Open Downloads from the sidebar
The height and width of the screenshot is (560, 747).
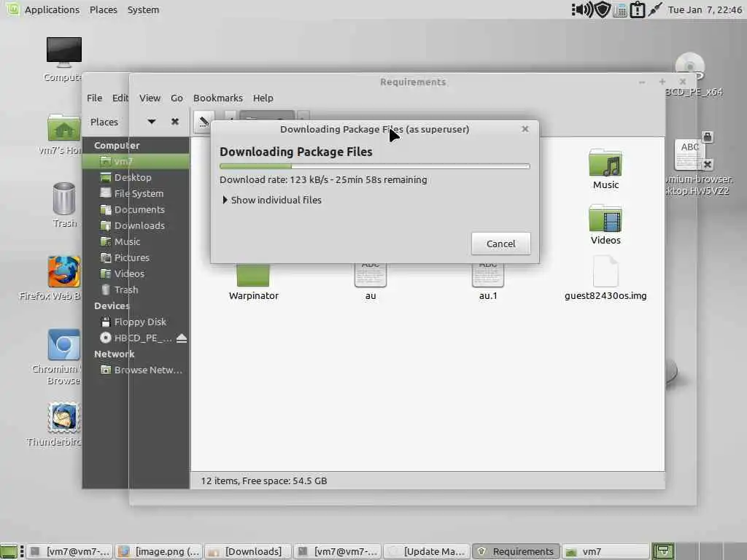[136, 225]
